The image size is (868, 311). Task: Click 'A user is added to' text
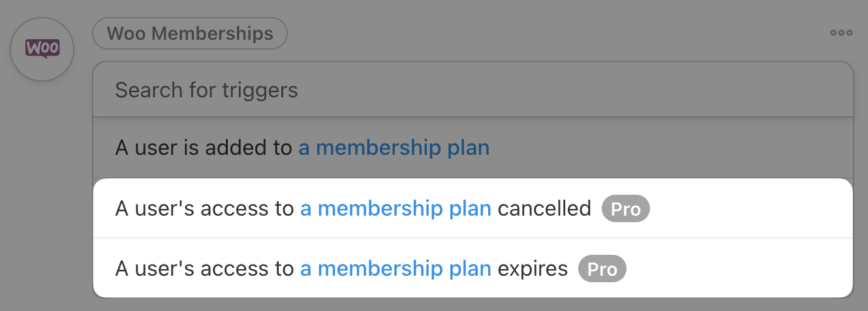click(x=203, y=148)
